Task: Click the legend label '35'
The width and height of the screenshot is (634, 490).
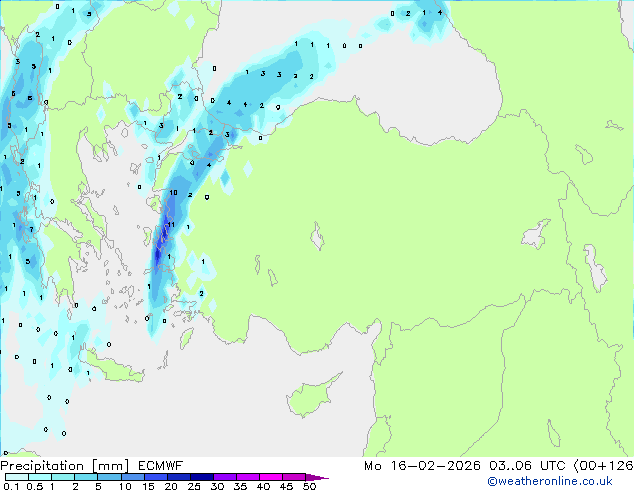Action: tap(240, 486)
